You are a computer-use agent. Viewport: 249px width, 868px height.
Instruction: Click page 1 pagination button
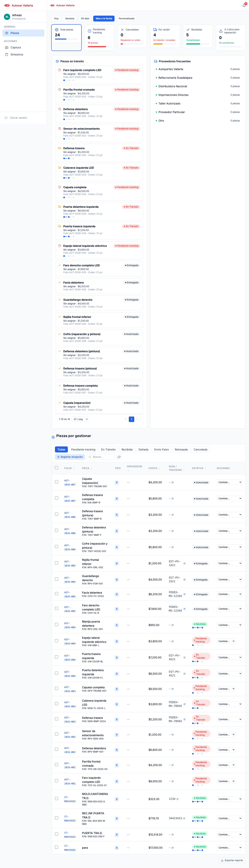point(132,419)
